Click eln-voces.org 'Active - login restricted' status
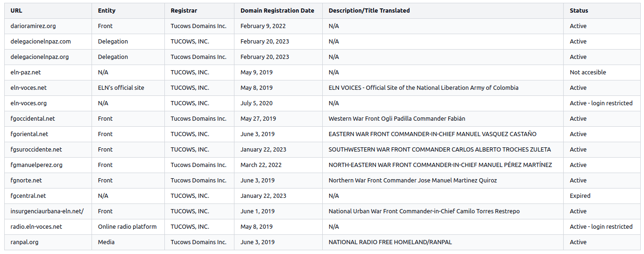 pyautogui.click(x=601, y=103)
